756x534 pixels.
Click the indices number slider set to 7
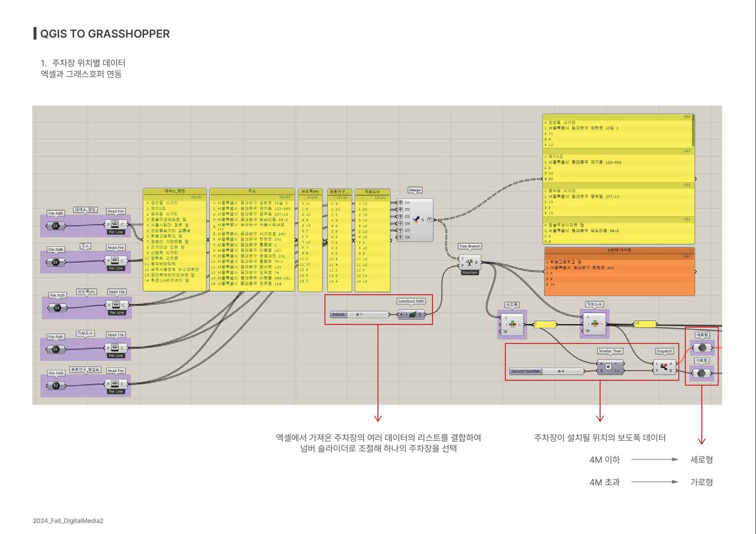click(360, 314)
